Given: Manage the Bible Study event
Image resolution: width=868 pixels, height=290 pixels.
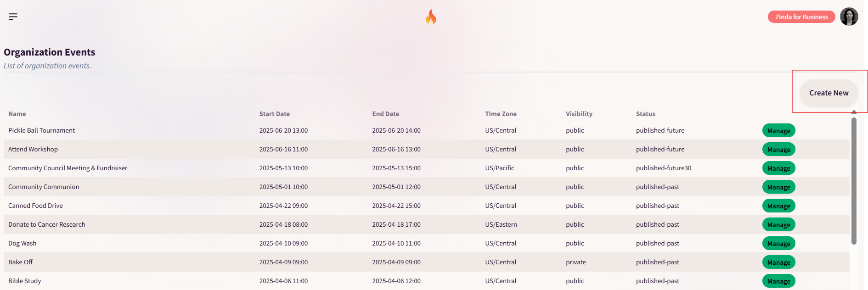Looking at the screenshot, I should click(x=778, y=281).
